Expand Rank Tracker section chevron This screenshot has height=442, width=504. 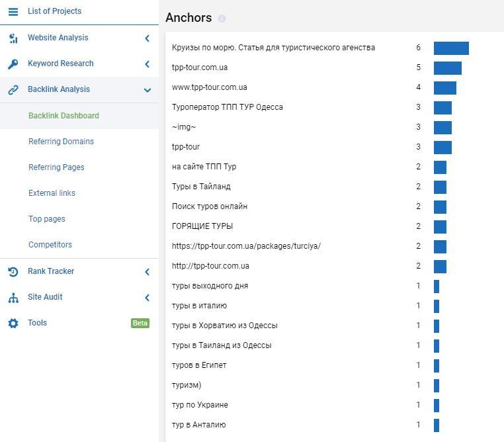pyautogui.click(x=147, y=272)
